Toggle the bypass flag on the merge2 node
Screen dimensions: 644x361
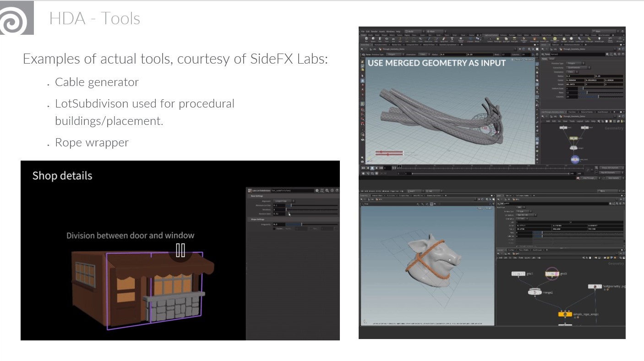[529, 292]
